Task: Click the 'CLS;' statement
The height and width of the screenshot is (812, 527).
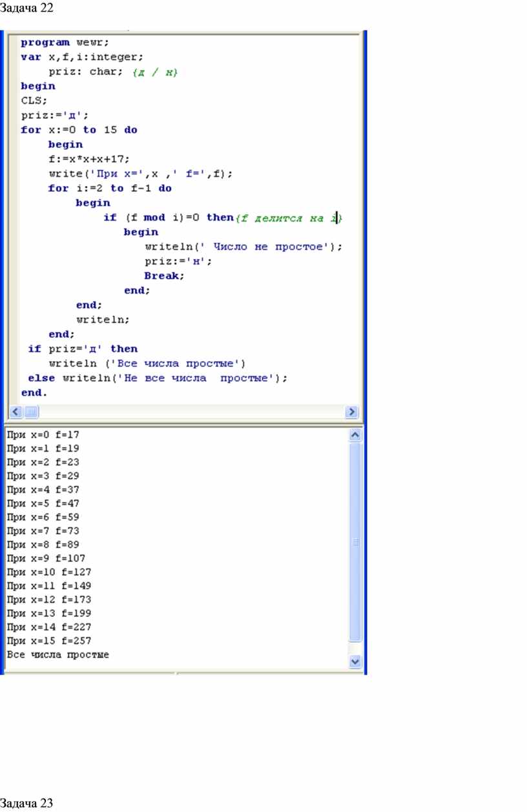Action: [34, 100]
